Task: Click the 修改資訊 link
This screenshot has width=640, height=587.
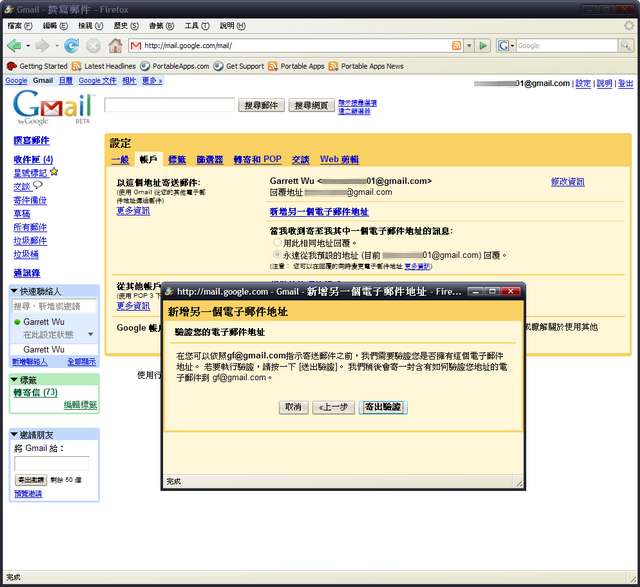Action: [568, 182]
